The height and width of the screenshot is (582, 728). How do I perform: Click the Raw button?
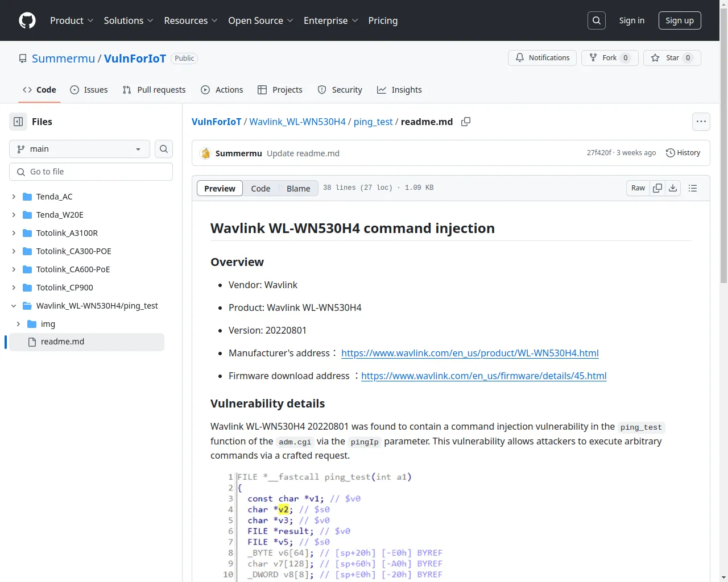(638, 188)
